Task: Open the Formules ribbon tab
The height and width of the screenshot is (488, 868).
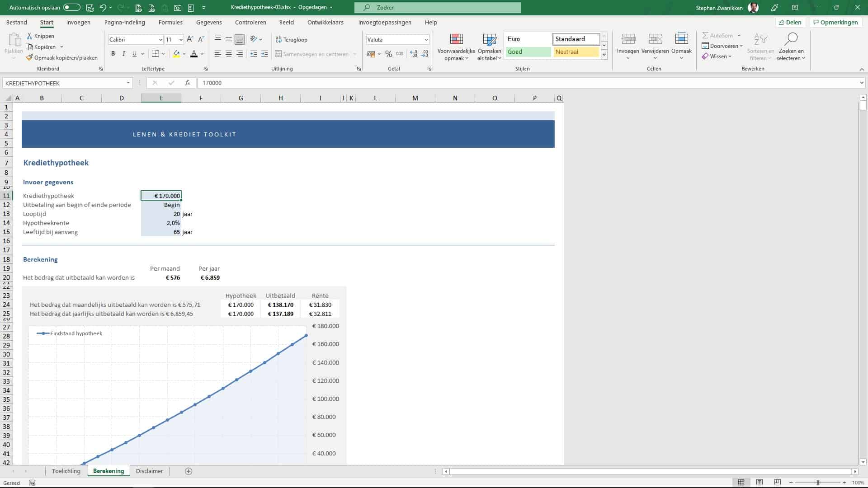Action: [170, 22]
